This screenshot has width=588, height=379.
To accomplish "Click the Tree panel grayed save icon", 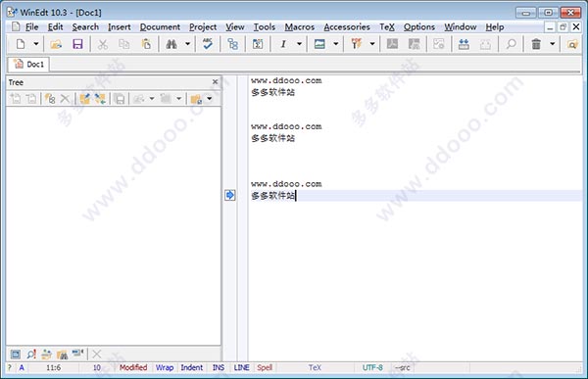I will 120,99.
